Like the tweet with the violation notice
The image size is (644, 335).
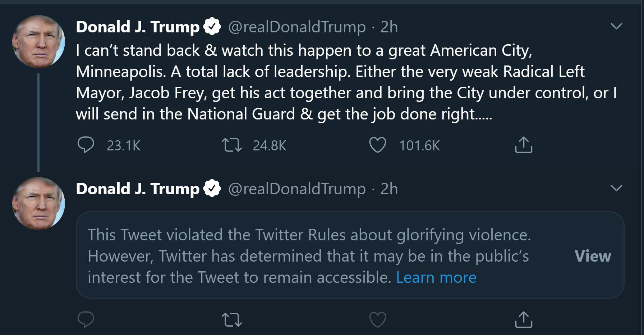378,318
